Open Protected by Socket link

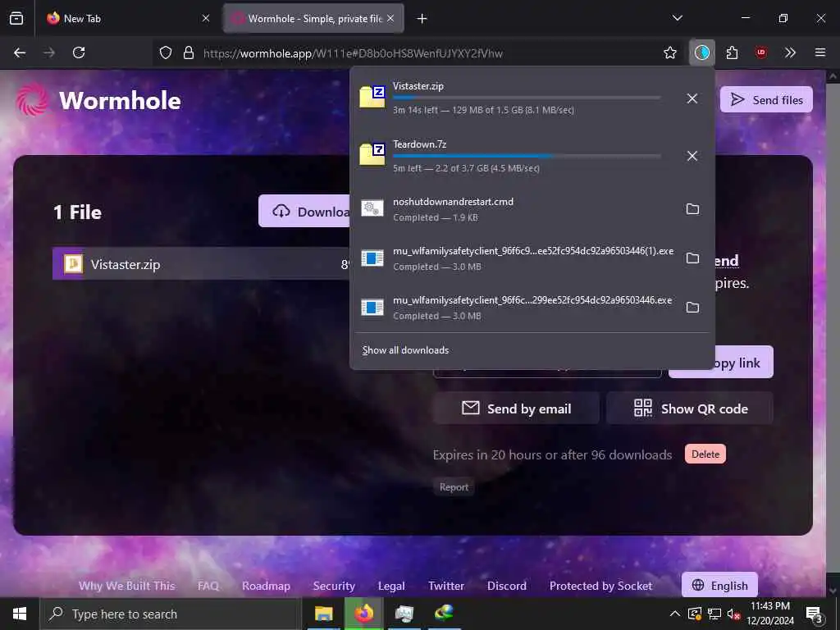[x=600, y=586]
